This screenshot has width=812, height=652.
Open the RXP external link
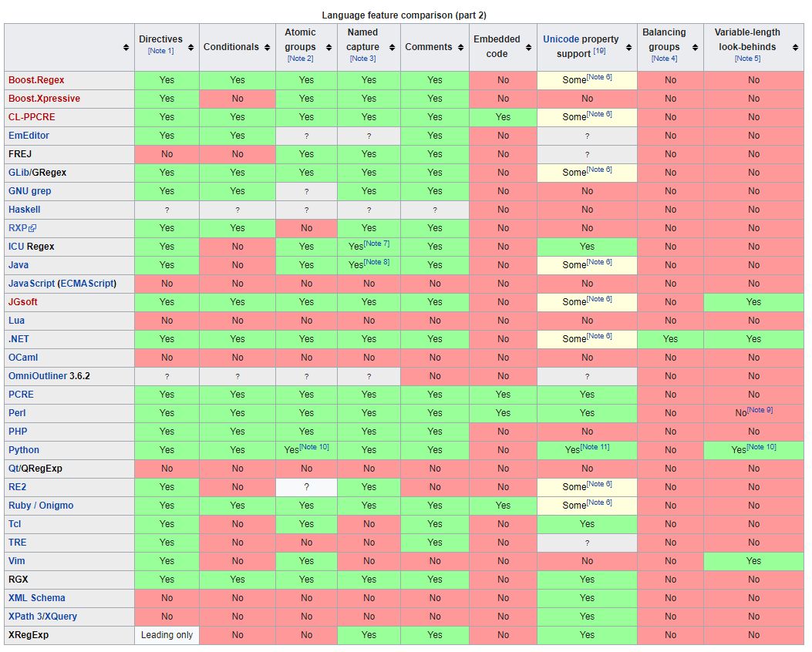pyautogui.click(x=22, y=227)
